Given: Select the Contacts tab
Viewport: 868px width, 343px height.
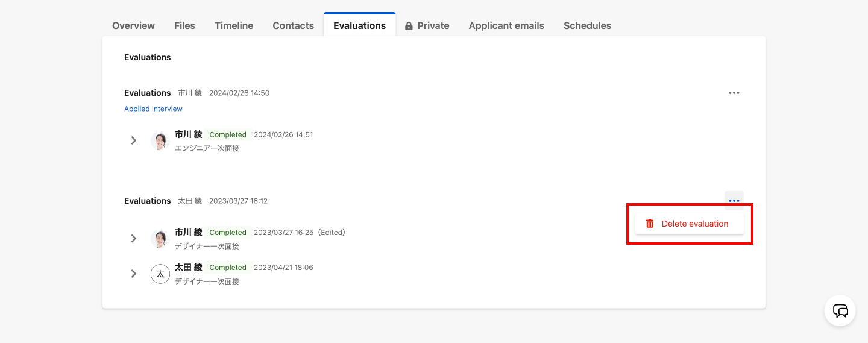Looking at the screenshot, I should (x=293, y=25).
